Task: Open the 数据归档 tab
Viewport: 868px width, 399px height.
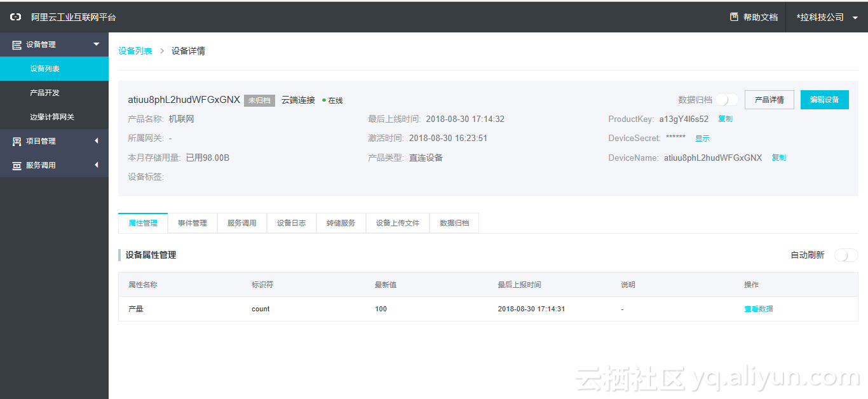Action: (x=454, y=223)
